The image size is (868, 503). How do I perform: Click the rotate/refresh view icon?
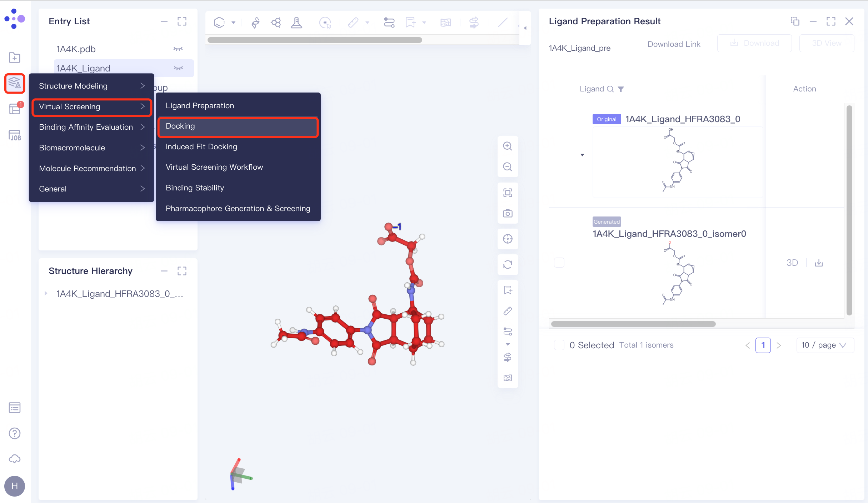(x=508, y=264)
